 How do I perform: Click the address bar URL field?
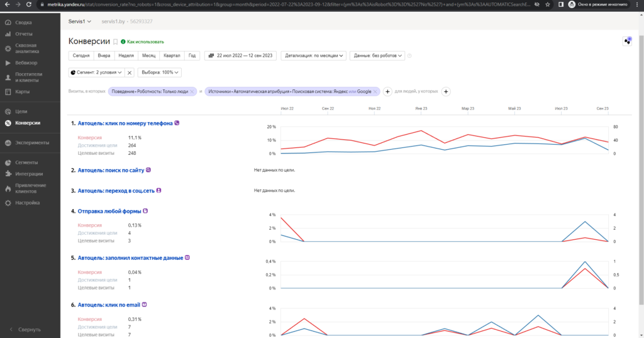click(x=289, y=4)
